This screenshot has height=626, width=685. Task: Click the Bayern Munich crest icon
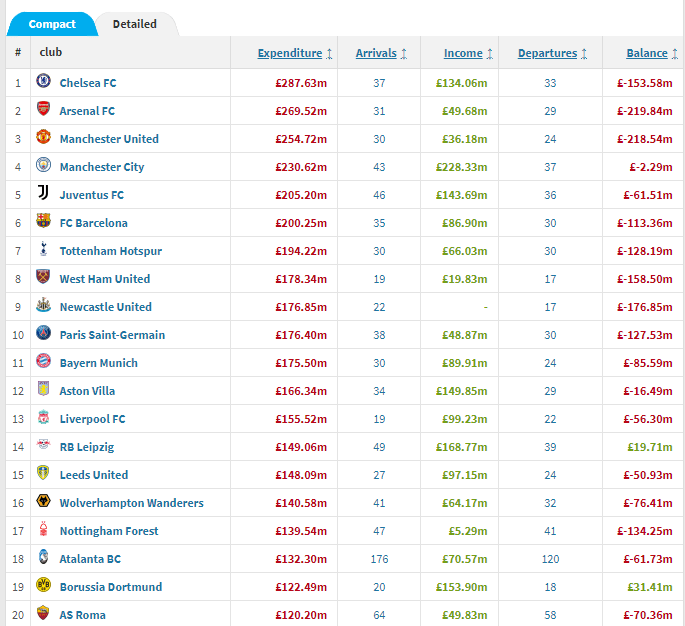(x=43, y=360)
